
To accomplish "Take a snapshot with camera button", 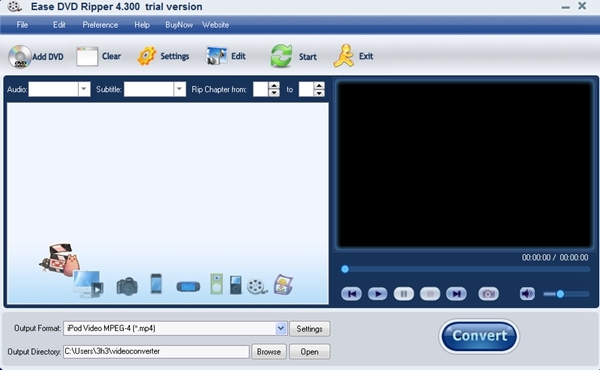I will point(488,294).
